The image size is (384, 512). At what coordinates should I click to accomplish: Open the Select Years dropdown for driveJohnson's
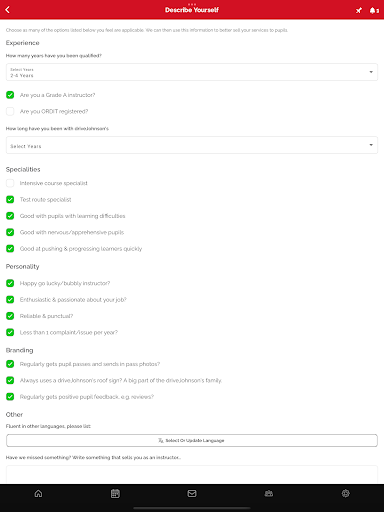tap(192, 145)
